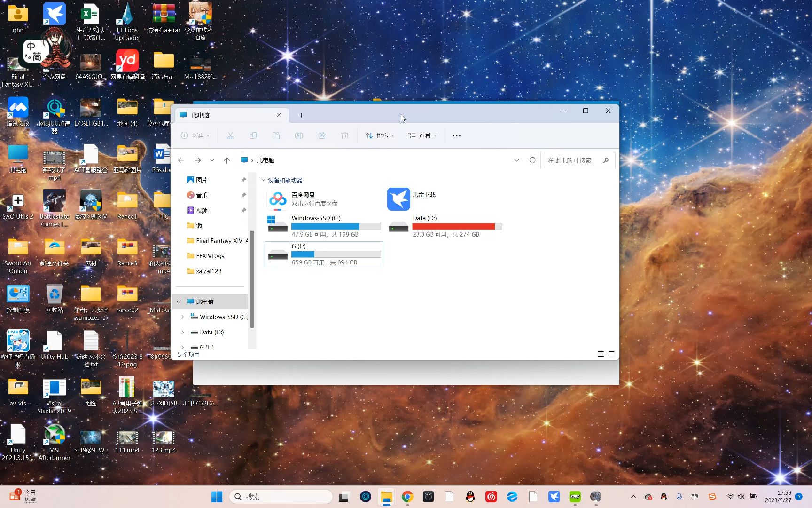Collapse This PC node in navigation pane
Screen dimensions: 812x508
(179, 302)
